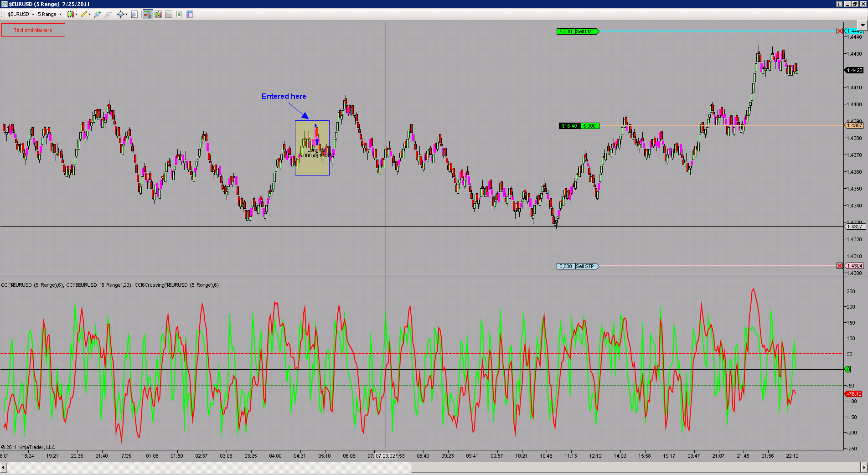
Task: Open the Indicators line-chart icon
Action: click(169, 14)
